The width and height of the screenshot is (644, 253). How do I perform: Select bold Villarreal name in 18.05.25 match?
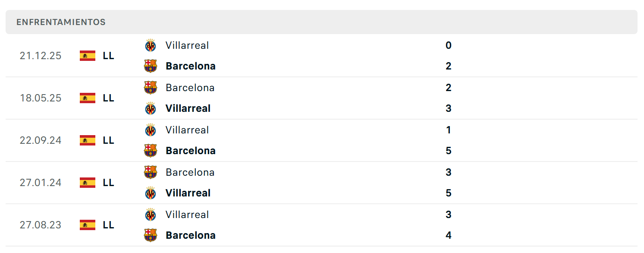[x=188, y=108]
